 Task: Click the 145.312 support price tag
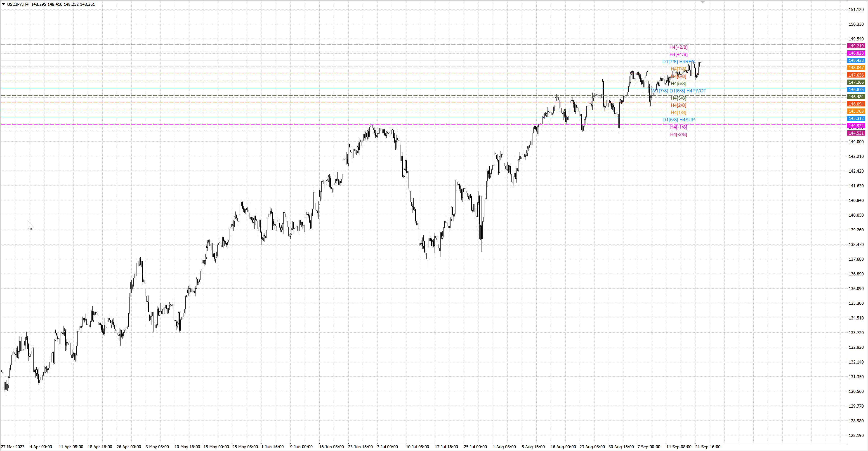[856, 119]
